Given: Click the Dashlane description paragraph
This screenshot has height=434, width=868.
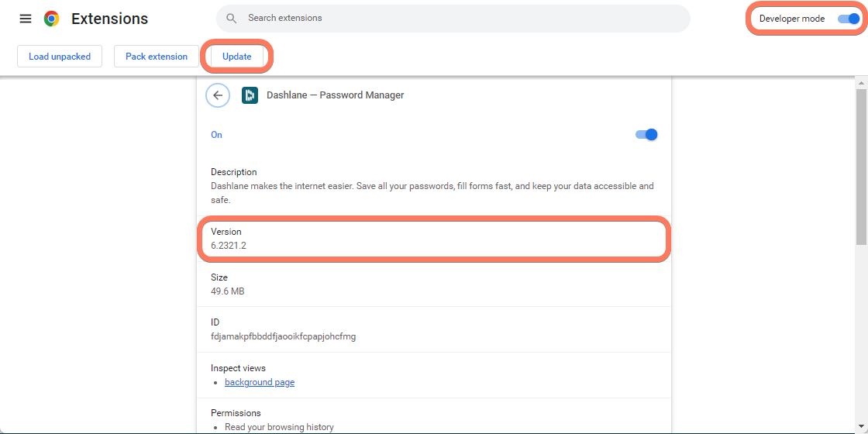Looking at the screenshot, I should tap(432, 193).
